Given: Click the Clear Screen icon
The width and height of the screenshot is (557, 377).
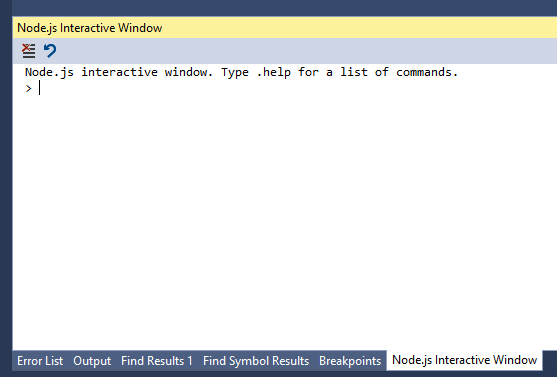Looking at the screenshot, I should [28, 51].
